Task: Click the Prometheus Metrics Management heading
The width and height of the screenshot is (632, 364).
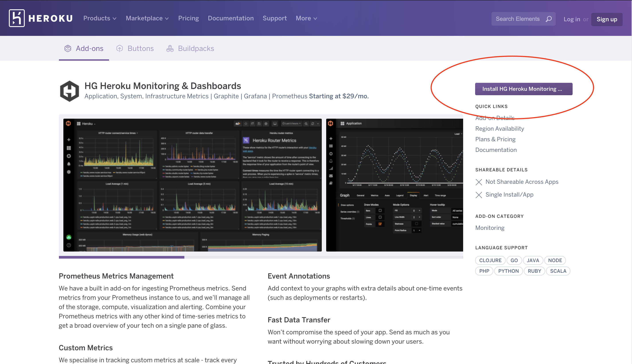Action: pos(116,276)
